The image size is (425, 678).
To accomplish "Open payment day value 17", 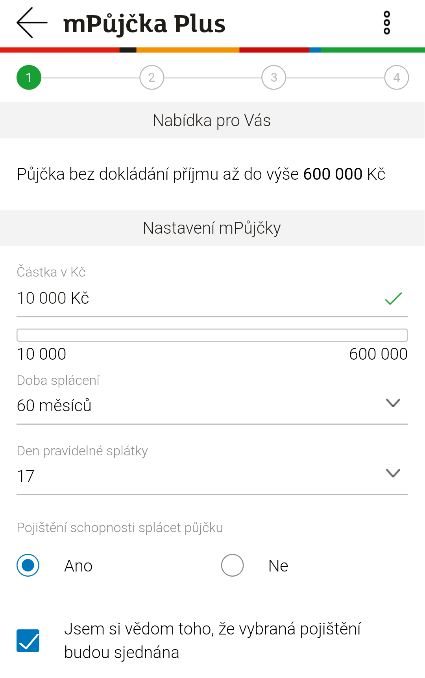I will click(x=212, y=476).
